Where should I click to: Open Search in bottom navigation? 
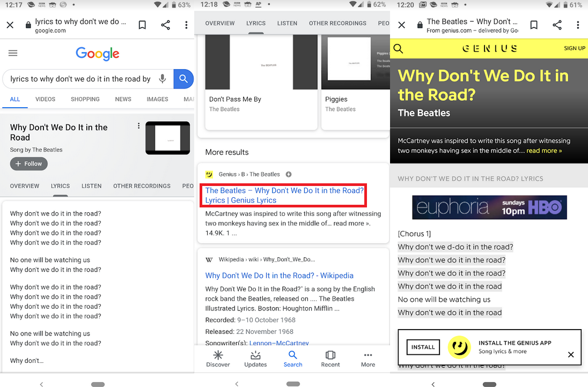tap(293, 359)
